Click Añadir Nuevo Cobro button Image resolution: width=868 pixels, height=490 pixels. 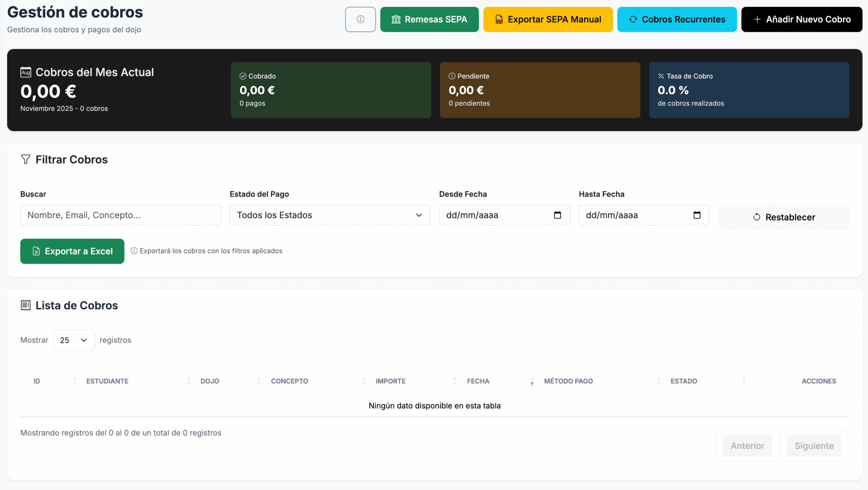pos(801,19)
